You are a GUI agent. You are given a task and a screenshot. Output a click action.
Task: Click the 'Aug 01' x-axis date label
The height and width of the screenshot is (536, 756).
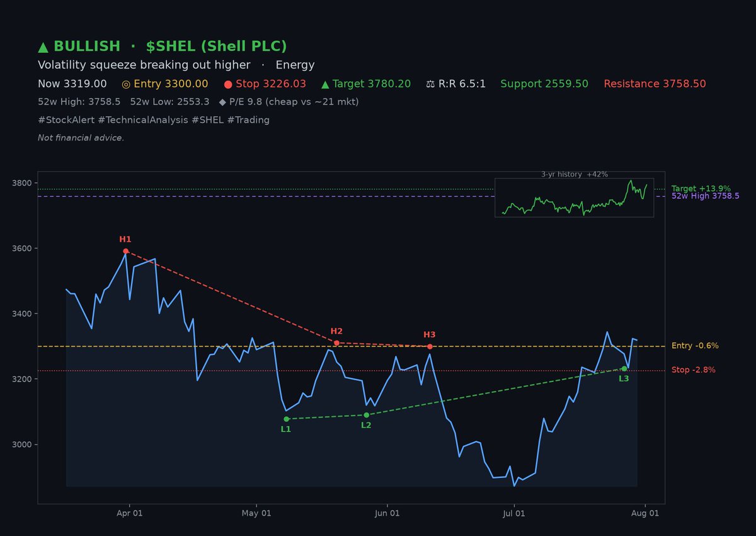[x=645, y=514]
